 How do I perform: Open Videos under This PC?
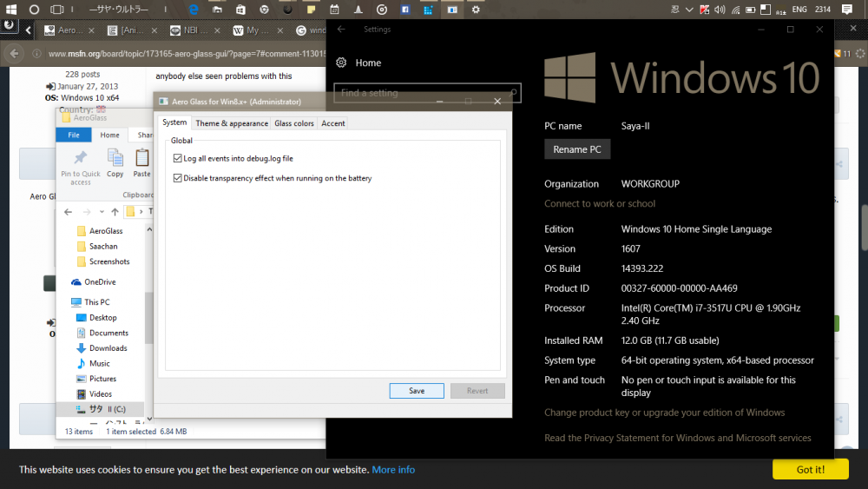coord(94,393)
